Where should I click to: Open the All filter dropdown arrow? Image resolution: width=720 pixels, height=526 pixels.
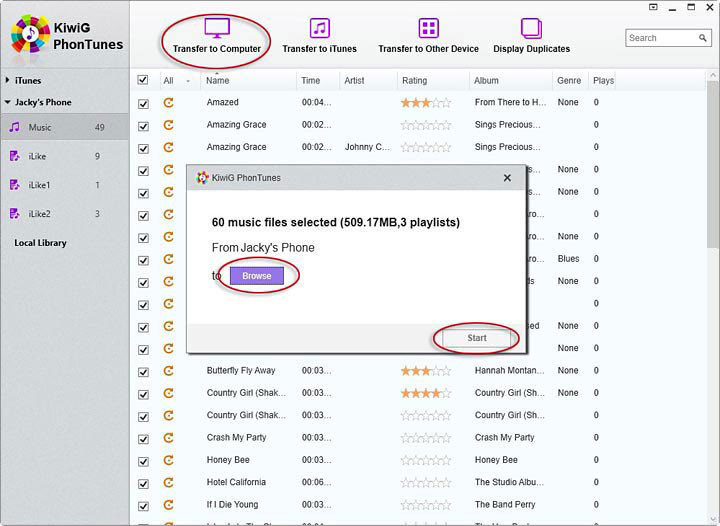pos(188,81)
